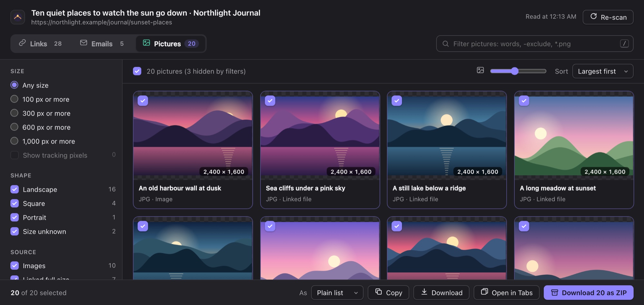The height and width of the screenshot is (305, 644).
Task: Uncheck the Landscape shape filter
Action: tap(14, 189)
